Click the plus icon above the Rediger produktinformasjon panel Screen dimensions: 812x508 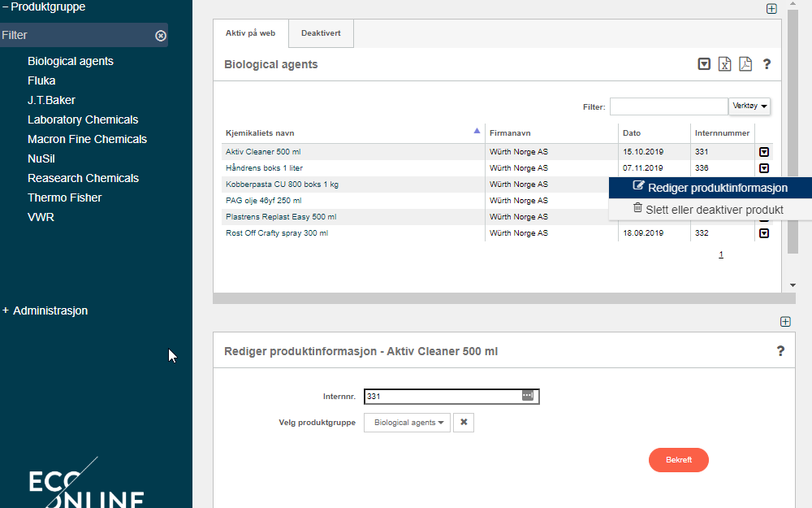click(785, 322)
